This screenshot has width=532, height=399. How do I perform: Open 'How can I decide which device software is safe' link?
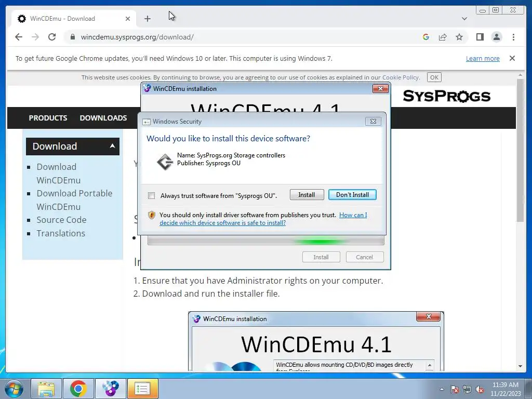[x=263, y=219]
